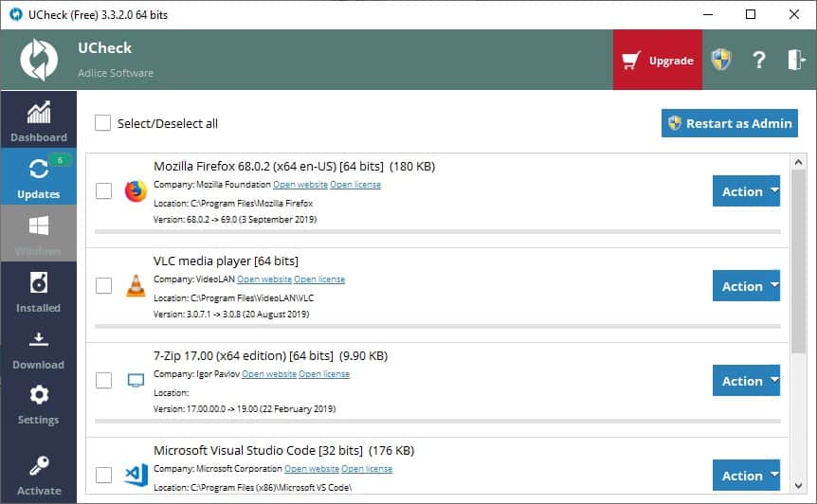Click the VLC media player cone icon

coord(136,285)
